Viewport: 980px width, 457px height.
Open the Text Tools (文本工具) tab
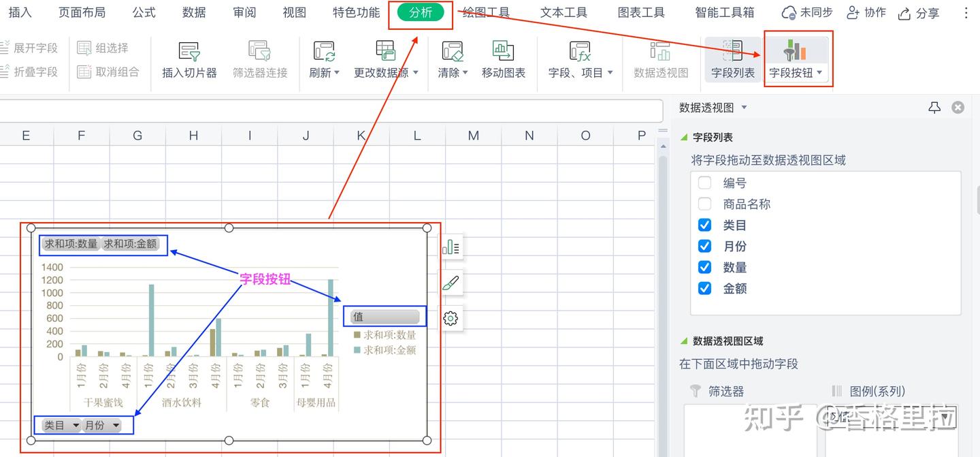(563, 12)
